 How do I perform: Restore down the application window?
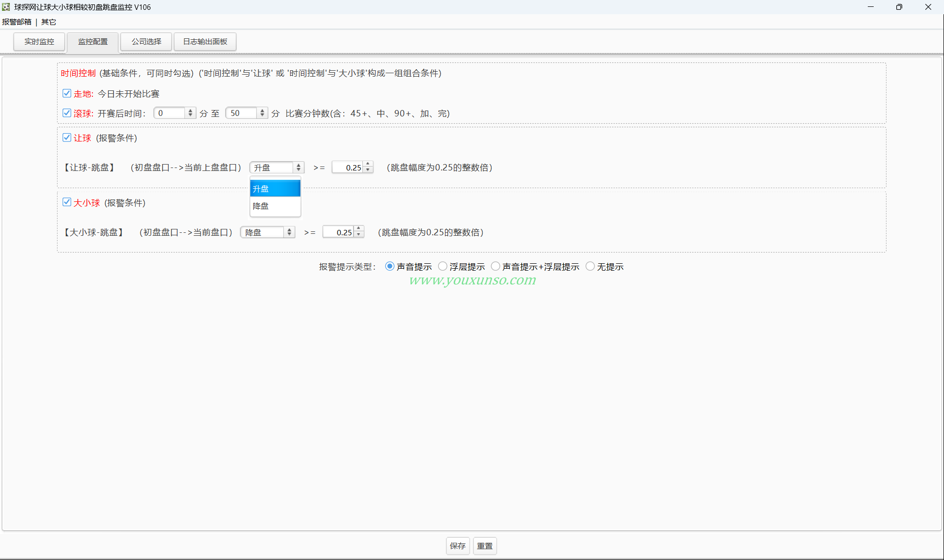point(899,7)
